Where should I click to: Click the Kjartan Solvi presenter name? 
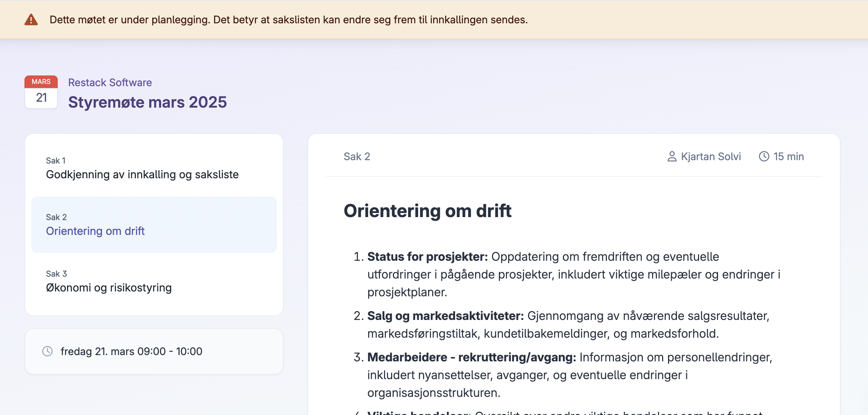[x=711, y=156]
